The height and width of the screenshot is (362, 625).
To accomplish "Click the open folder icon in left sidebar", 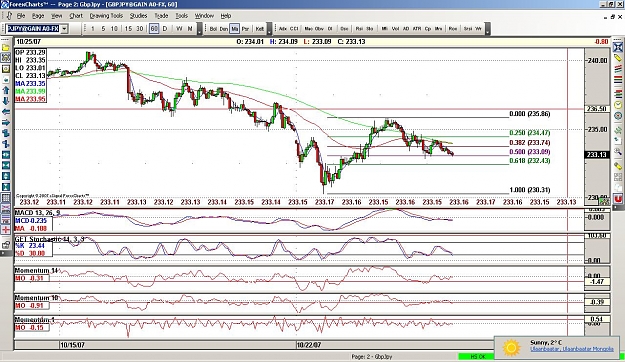I will click(x=6, y=47).
